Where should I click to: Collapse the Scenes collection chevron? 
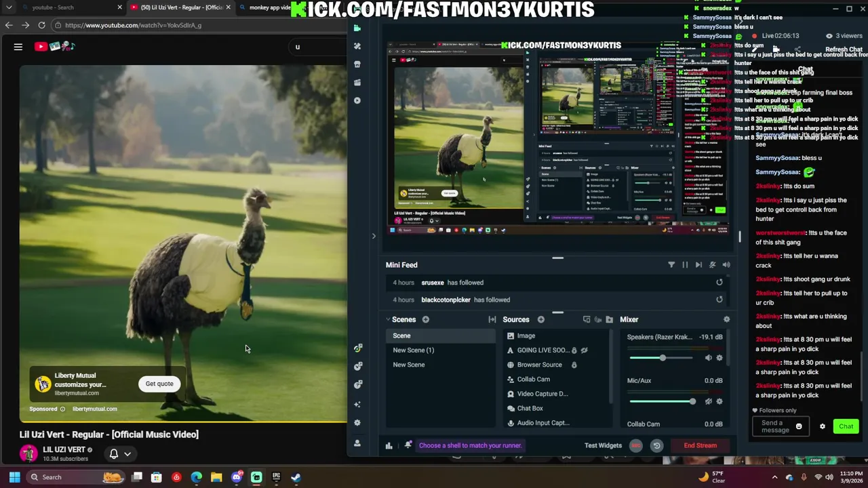388,319
